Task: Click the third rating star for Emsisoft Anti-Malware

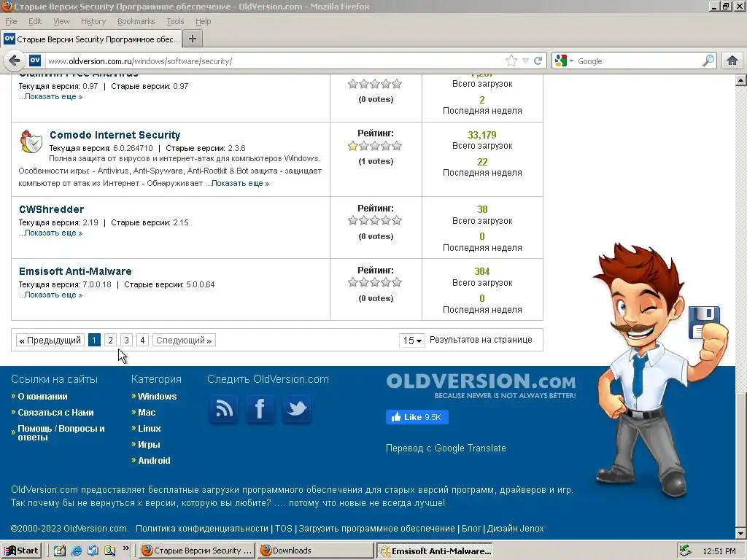Action: click(x=375, y=282)
